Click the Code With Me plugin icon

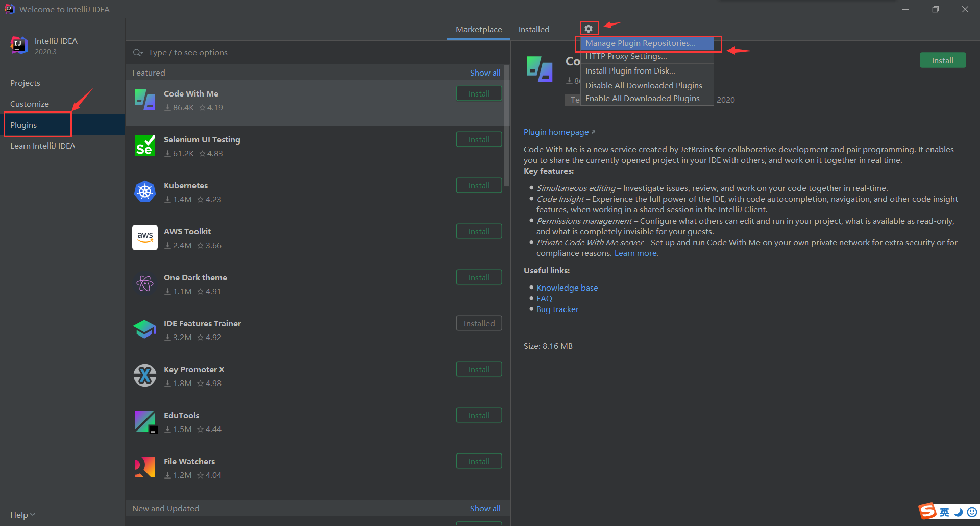(145, 100)
